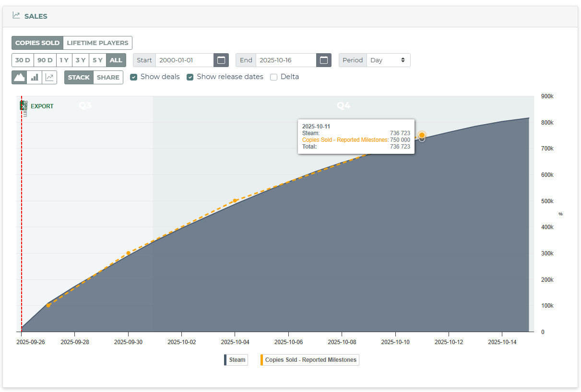Click the 500k reported milestone point

[235, 201]
